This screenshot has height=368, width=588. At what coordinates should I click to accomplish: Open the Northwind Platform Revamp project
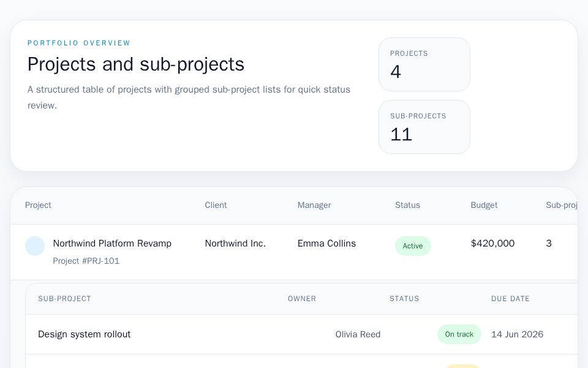112,243
